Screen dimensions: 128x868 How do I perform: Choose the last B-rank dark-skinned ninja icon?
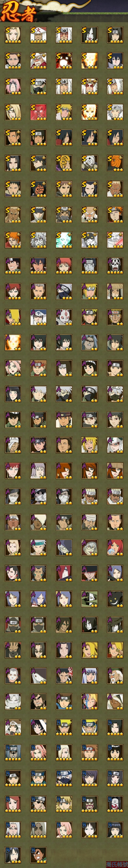38,855
